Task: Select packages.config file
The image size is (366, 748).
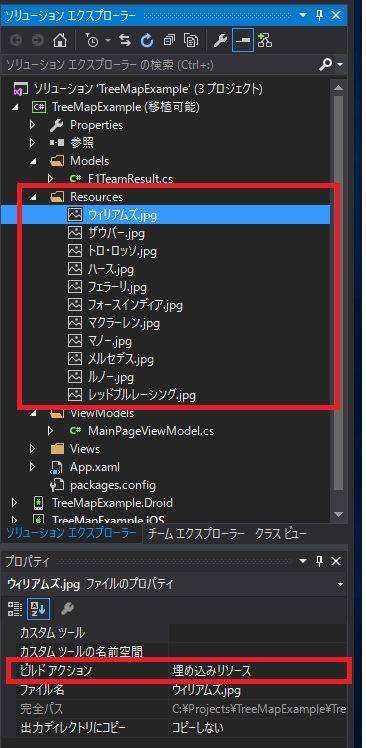Action: coord(113,485)
